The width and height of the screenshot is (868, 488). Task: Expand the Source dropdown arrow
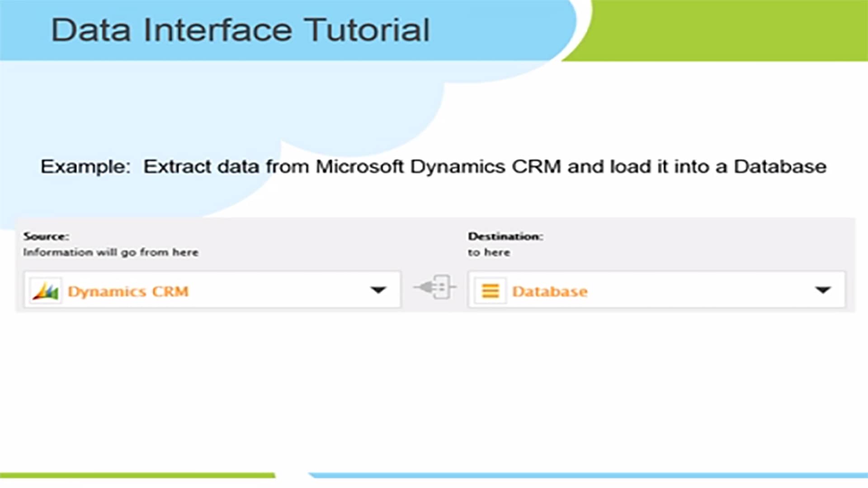pyautogui.click(x=378, y=290)
